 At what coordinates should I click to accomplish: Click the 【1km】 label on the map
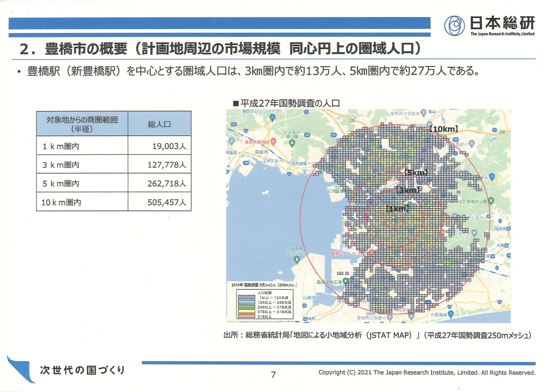[397, 209]
